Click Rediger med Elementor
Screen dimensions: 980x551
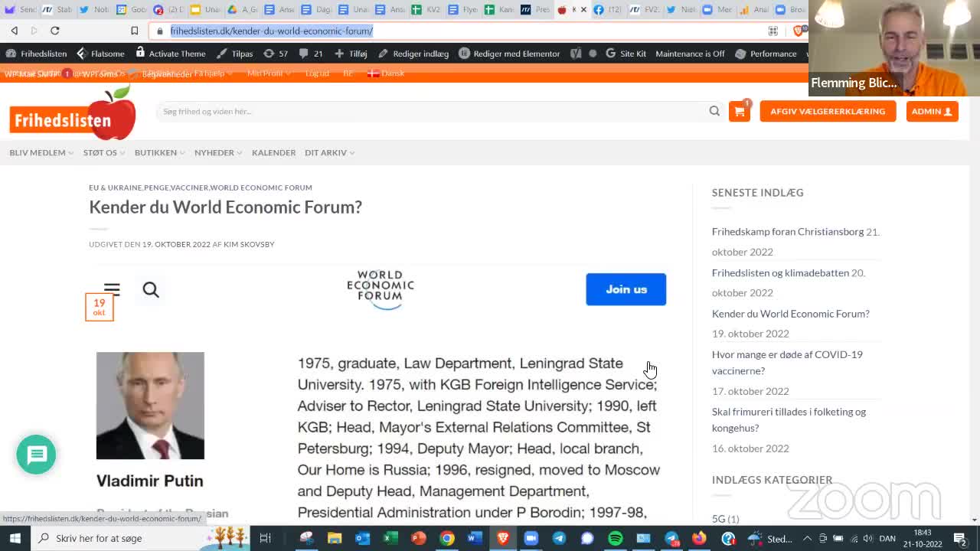(x=509, y=54)
